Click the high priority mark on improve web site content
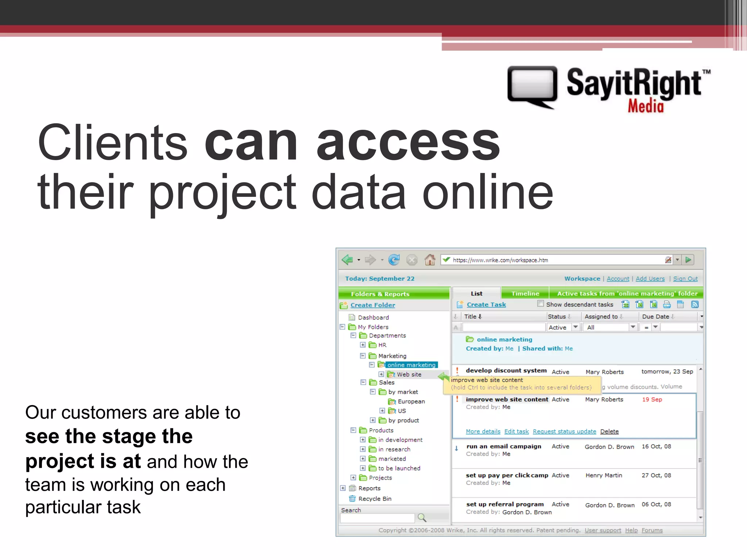The image size is (747, 560). pyautogui.click(x=457, y=399)
